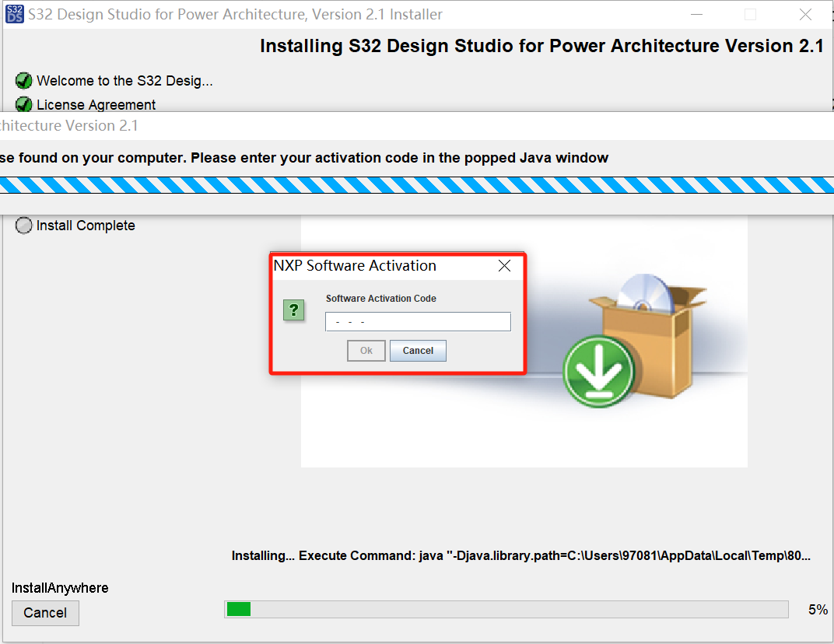Click the 'Installing S32 Design Studio' heading
Screen dimensions: 834x644
click(542, 46)
